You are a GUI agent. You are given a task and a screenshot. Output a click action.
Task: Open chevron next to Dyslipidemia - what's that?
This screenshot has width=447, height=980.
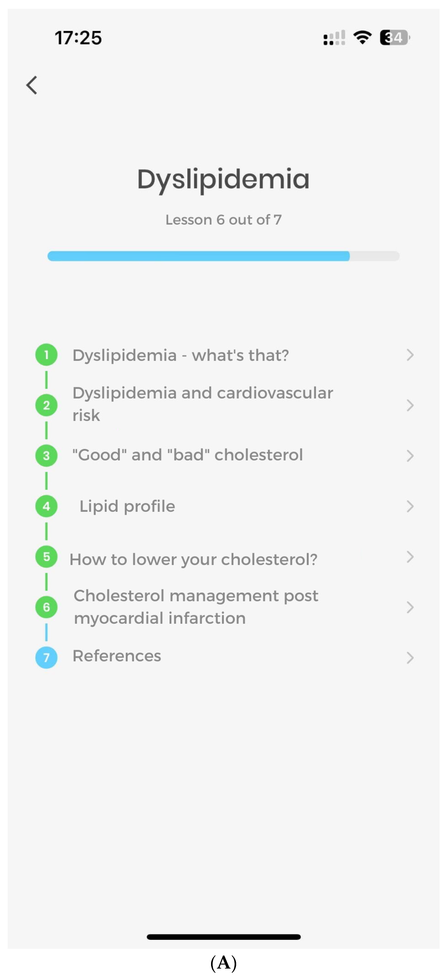point(410,355)
